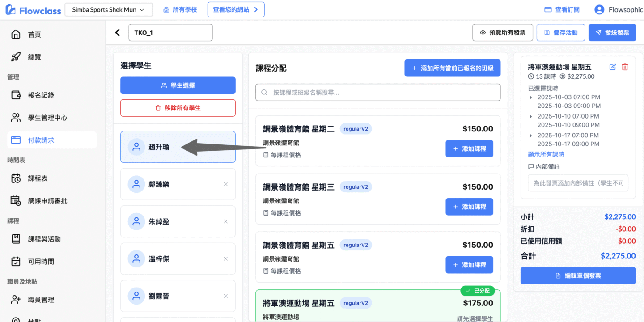The image size is (644, 322).
Task: Click 預覽所有發票 button
Action: [503, 33]
